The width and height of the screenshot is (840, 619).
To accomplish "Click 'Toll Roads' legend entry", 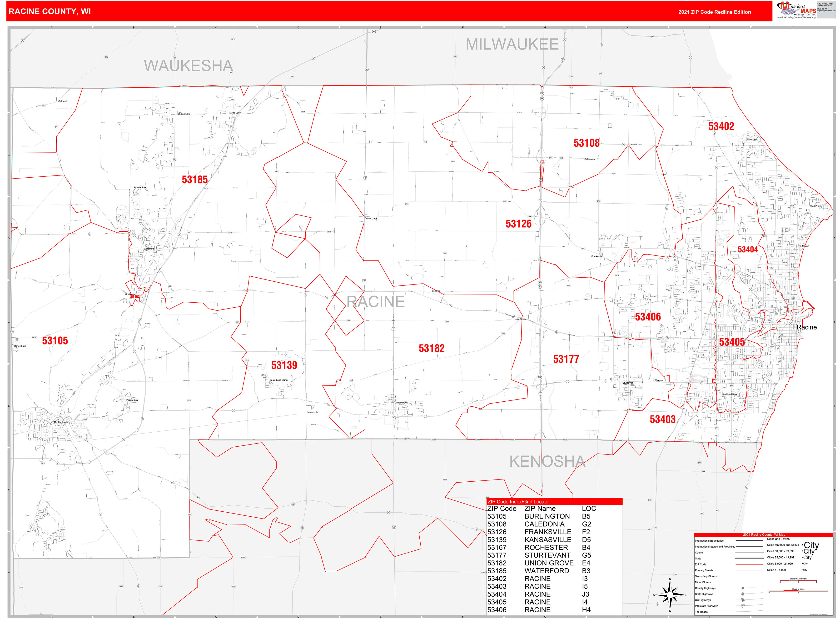I will [701, 612].
